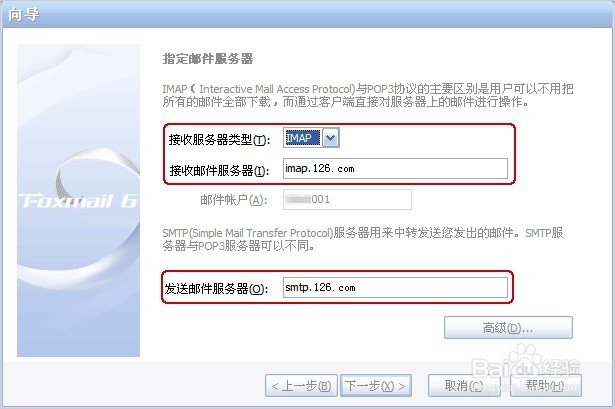Viewport: 615px width, 409px height.
Task: Open help with the 帮助(H) button
Action: coord(545,386)
